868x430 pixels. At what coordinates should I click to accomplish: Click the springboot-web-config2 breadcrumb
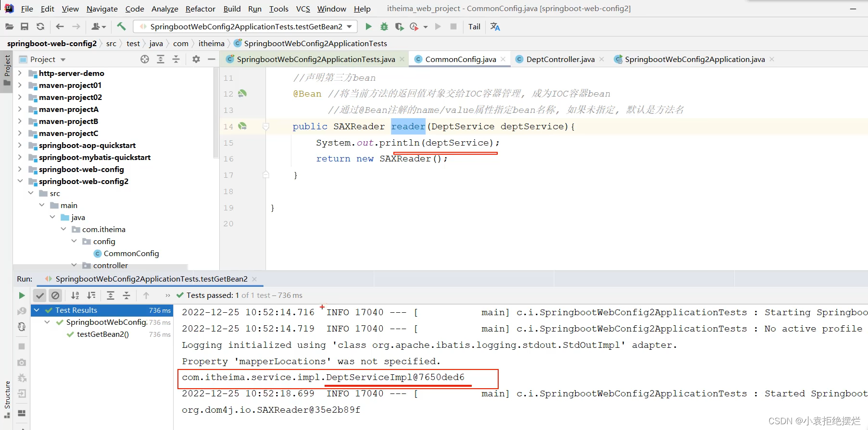tap(52, 44)
